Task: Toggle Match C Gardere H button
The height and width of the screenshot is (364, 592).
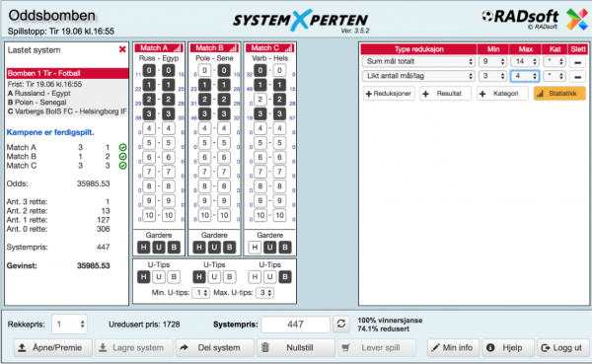Action: pos(255,248)
